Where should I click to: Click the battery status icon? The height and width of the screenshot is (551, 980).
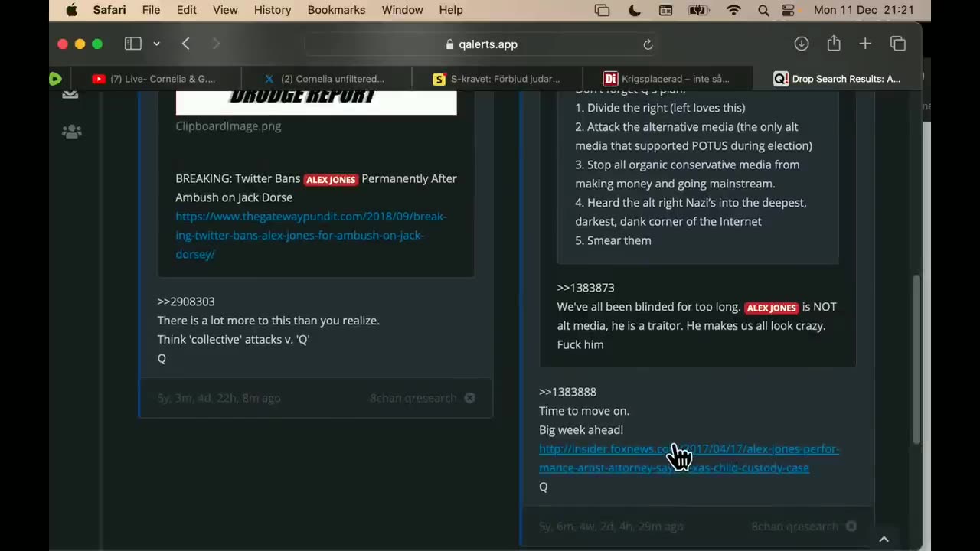(x=698, y=10)
